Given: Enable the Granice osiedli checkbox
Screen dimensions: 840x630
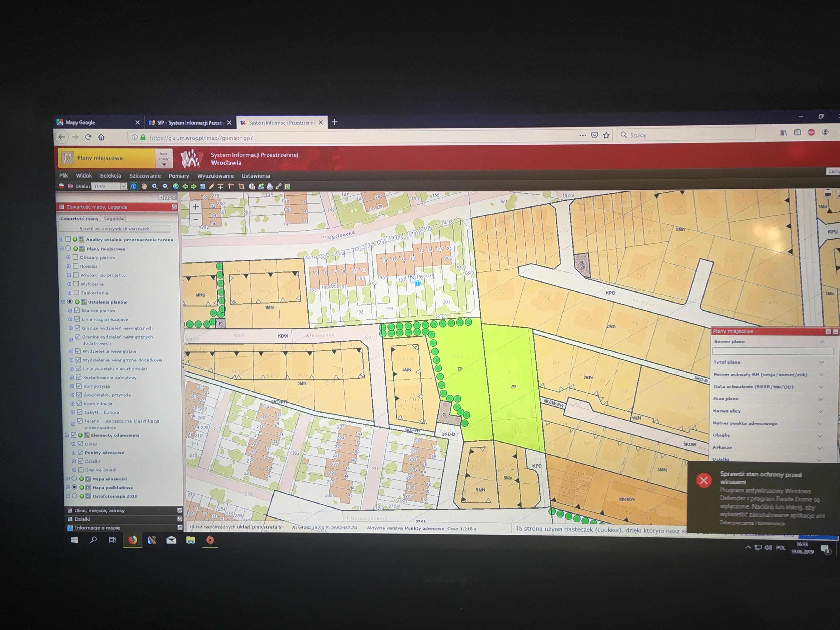Looking at the screenshot, I should coord(80,470).
